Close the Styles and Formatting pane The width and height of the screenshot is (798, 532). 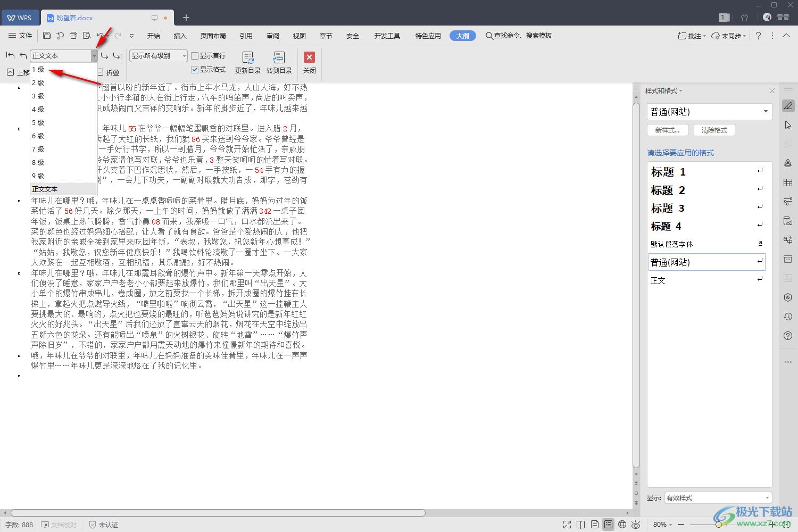point(772,91)
